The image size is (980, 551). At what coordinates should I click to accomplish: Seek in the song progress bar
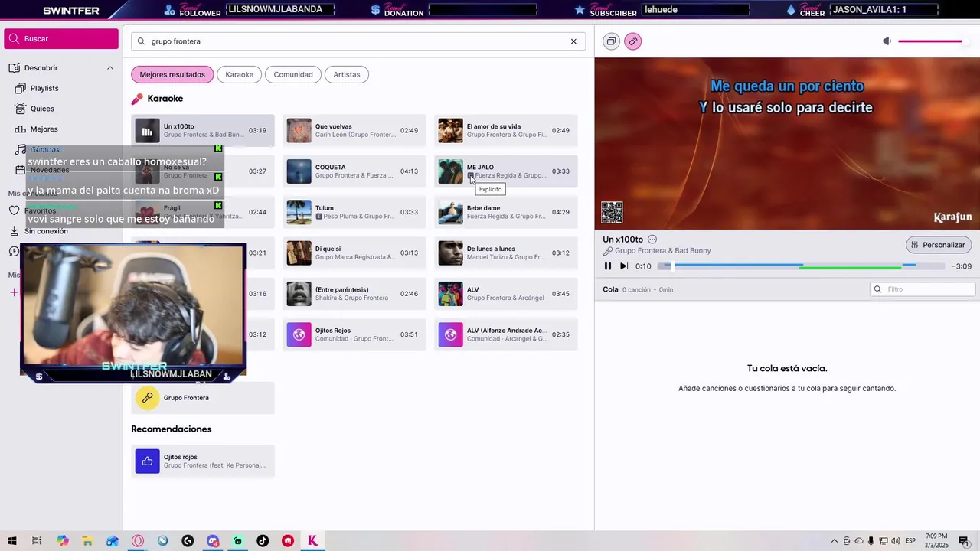point(802,266)
